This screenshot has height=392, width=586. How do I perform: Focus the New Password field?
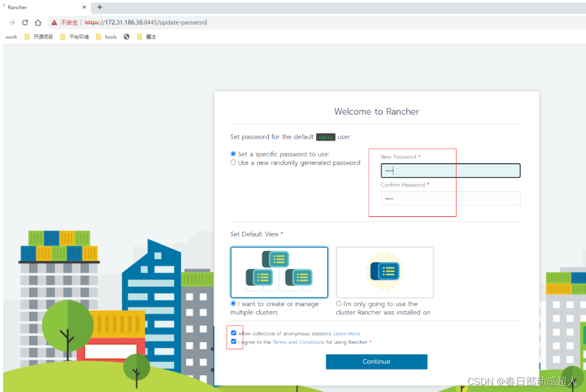tap(450, 170)
